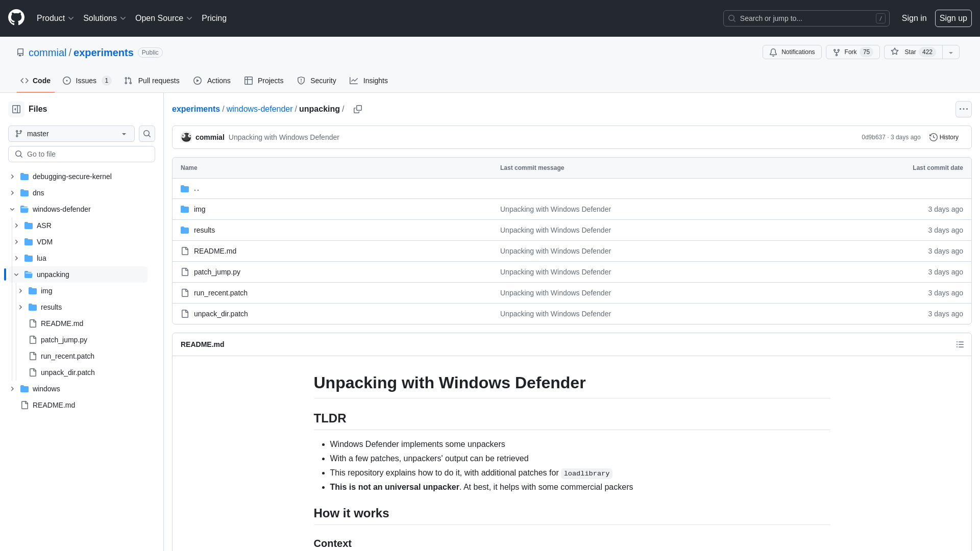Switch to the Code tab
Screen dimensions: 980x551
35,81
